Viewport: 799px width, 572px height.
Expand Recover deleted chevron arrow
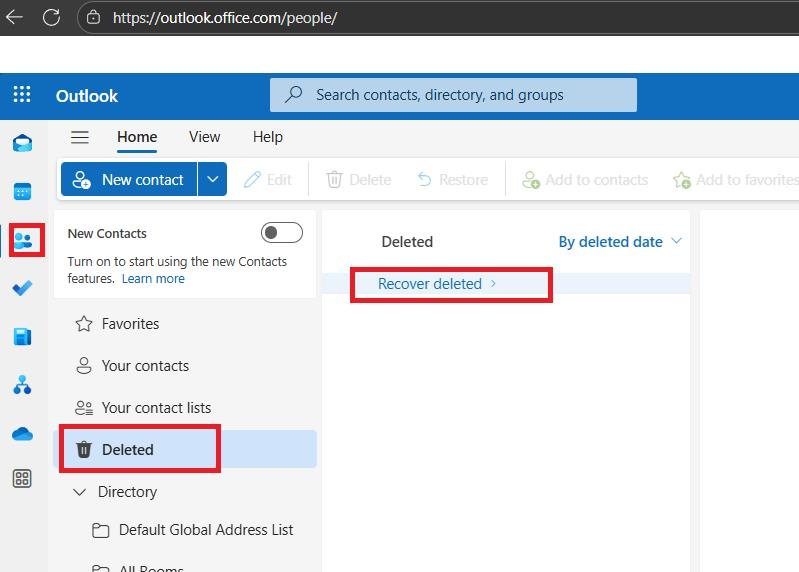pos(493,283)
